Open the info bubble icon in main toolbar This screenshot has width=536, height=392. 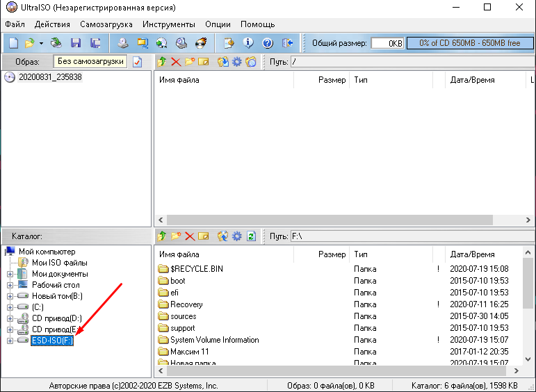click(248, 43)
